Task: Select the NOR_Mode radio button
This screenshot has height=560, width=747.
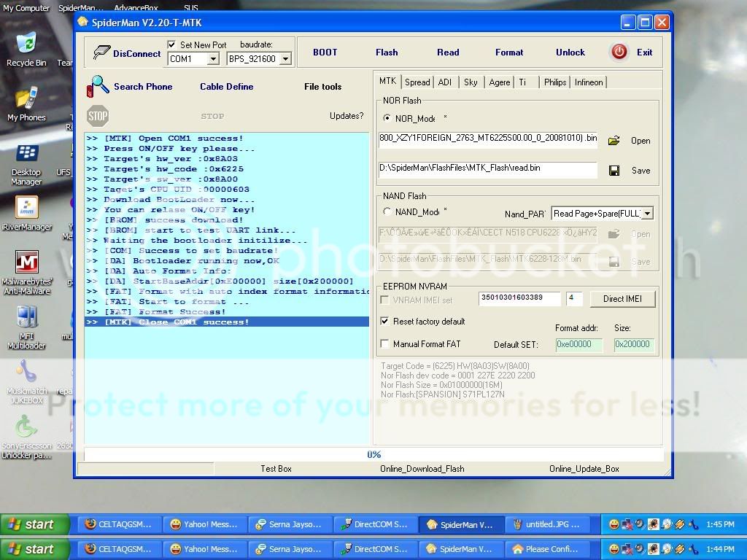Action: point(387,117)
